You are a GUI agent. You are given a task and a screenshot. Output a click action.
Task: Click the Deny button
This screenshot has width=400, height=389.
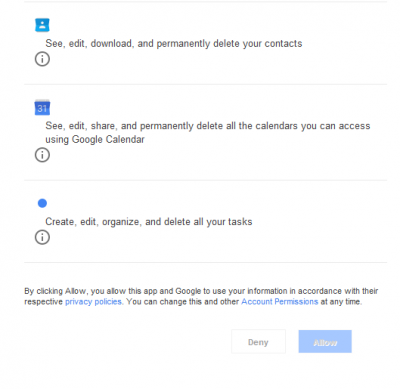(258, 342)
